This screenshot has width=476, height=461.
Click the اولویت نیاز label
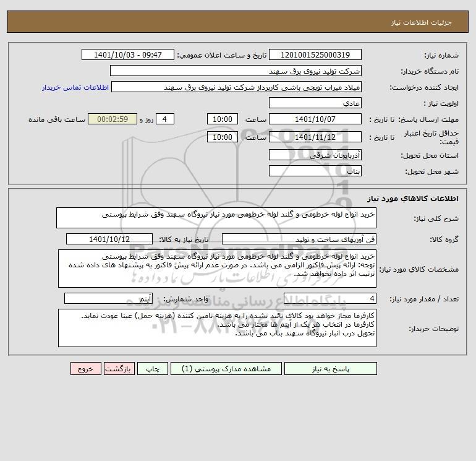point(441,103)
